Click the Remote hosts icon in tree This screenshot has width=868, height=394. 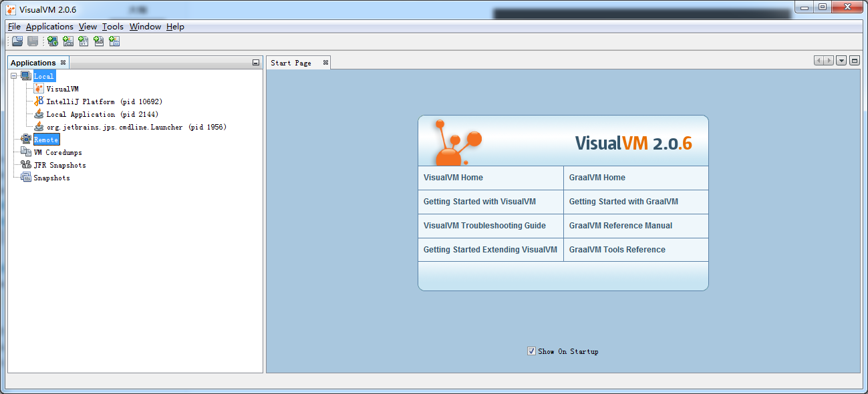point(26,140)
